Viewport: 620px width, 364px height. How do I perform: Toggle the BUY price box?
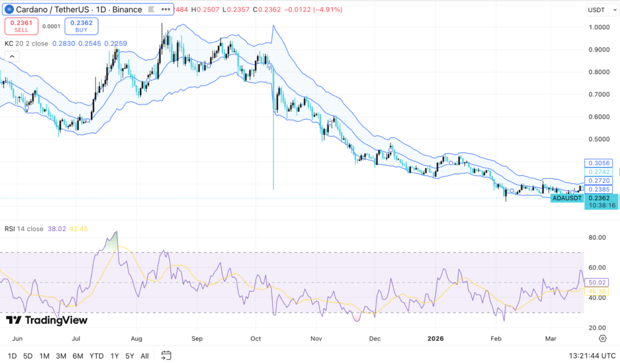[x=81, y=27]
